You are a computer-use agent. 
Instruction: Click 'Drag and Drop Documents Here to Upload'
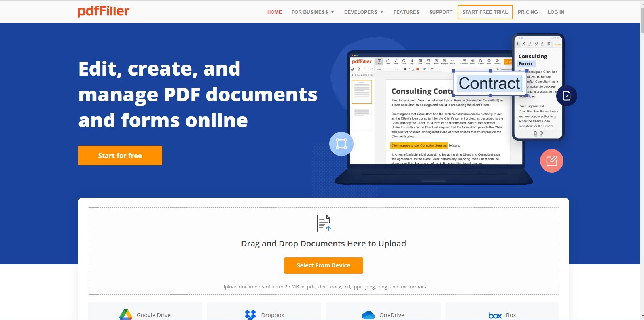pos(324,244)
